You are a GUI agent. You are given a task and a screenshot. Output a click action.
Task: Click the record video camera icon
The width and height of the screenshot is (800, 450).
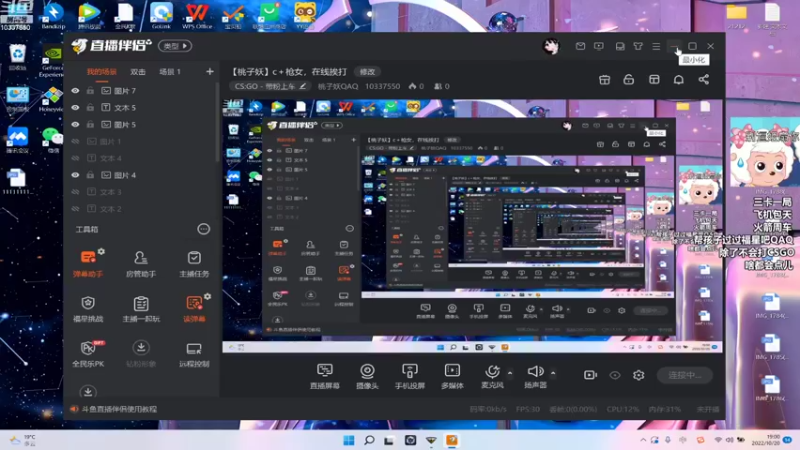pyautogui.click(x=590, y=375)
